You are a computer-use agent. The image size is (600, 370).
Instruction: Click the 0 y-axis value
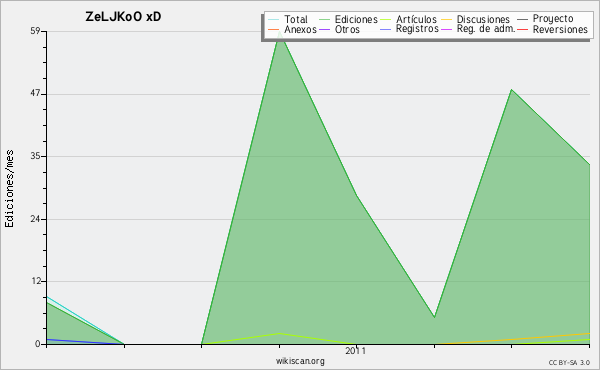point(38,344)
